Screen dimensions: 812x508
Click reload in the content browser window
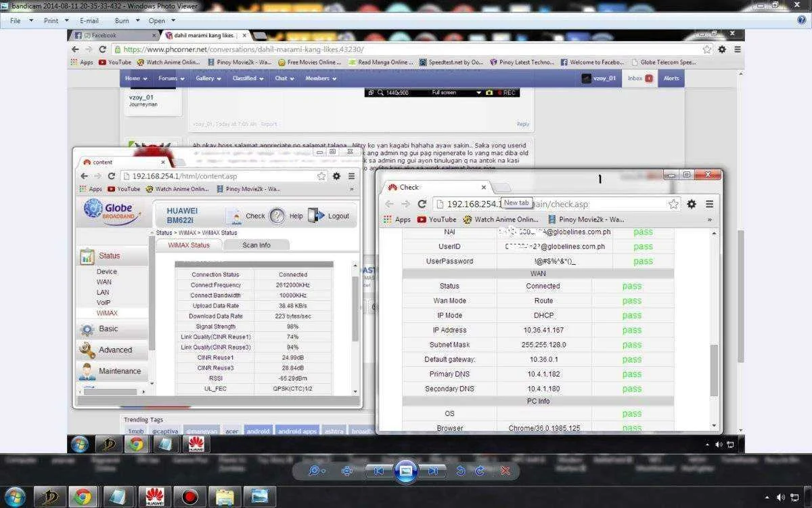pyautogui.click(x=112, y=176)
